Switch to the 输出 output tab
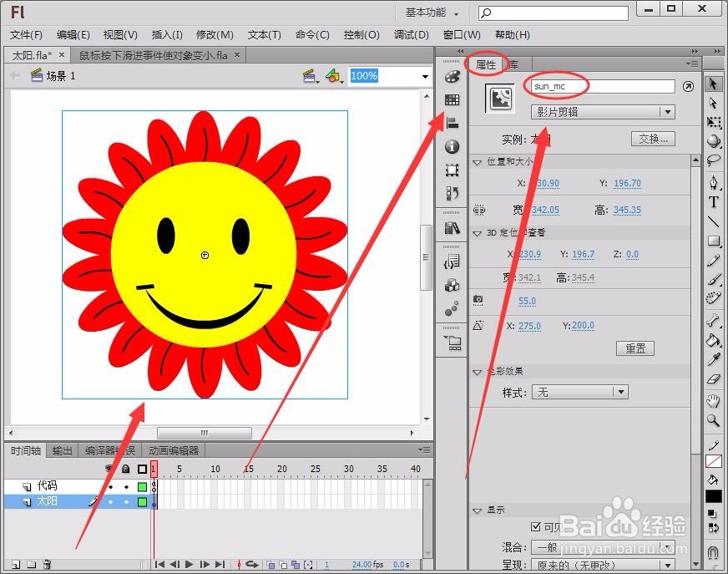The width and height of the screenshot is (728, 574). click(x=62, y=450)
